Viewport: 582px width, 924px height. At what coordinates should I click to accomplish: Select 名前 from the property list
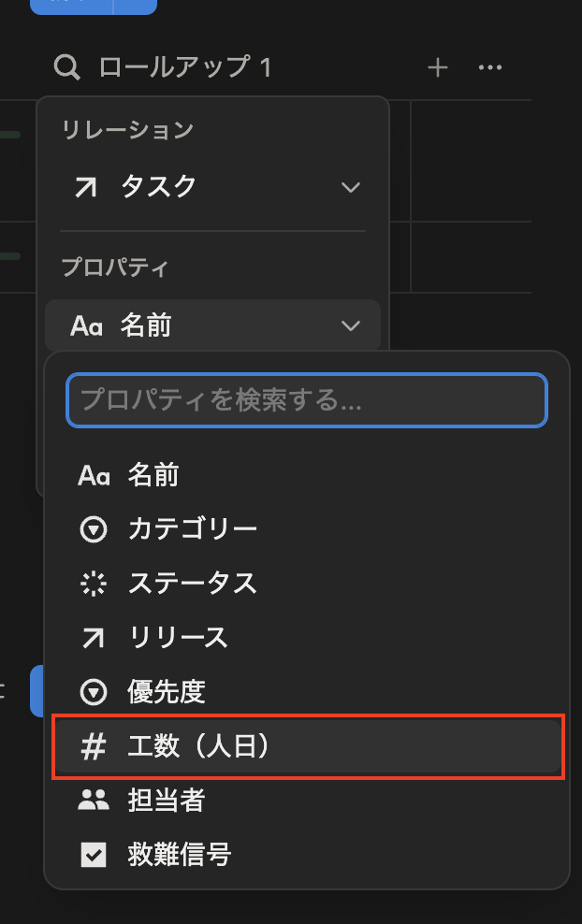pyautogui.click(x=153, y=476)
